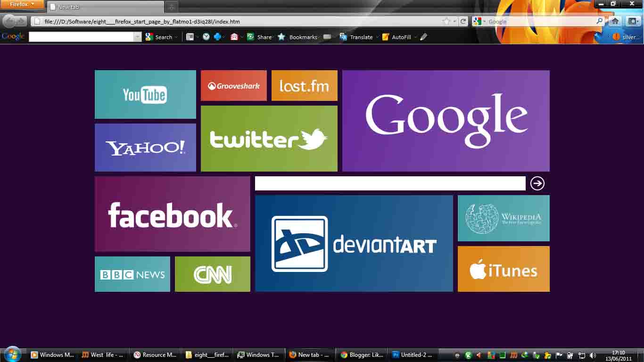Click the magnifier in the Firefox search bar

pos(600,21)
